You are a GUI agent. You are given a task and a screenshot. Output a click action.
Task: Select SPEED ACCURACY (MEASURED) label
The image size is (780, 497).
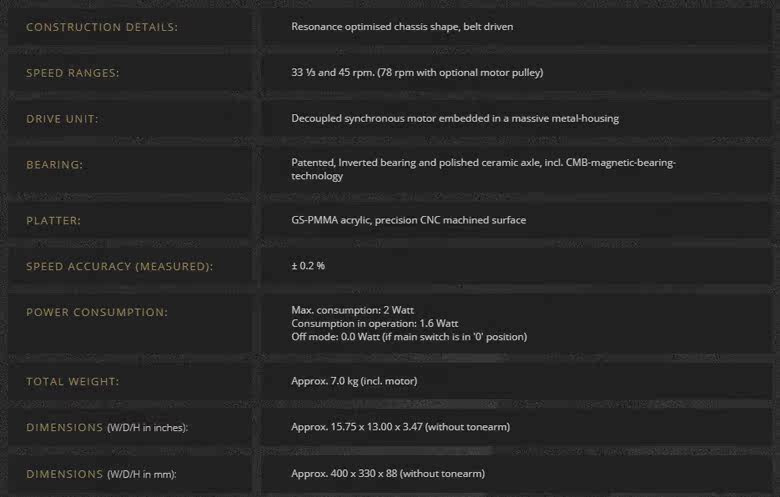tap(119, 267)
